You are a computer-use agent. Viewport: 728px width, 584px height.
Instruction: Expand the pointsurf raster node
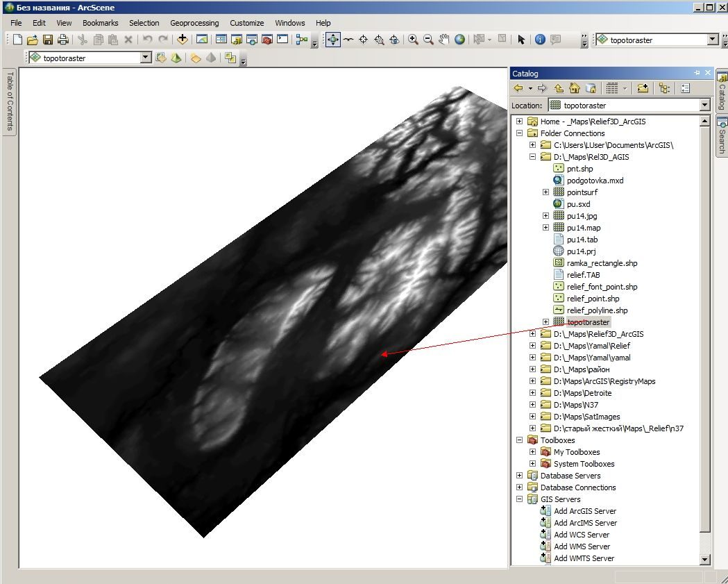(546, 192)
